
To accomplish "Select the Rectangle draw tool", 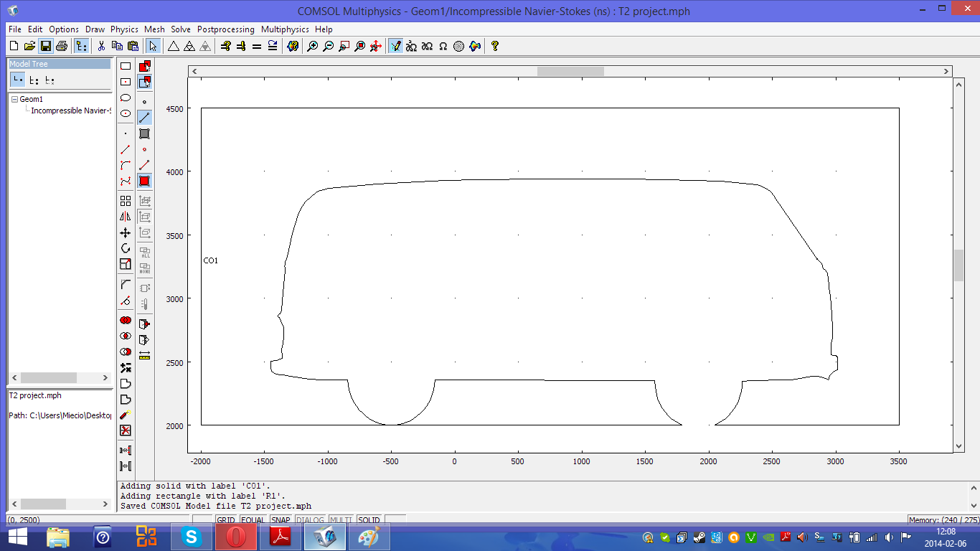I will (126, 66).
